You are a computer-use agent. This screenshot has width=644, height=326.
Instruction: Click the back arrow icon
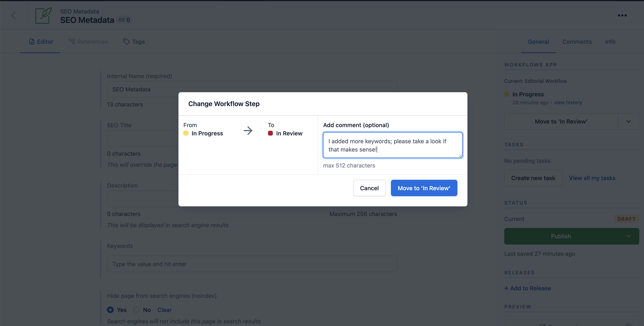click(x=14, y=16)
